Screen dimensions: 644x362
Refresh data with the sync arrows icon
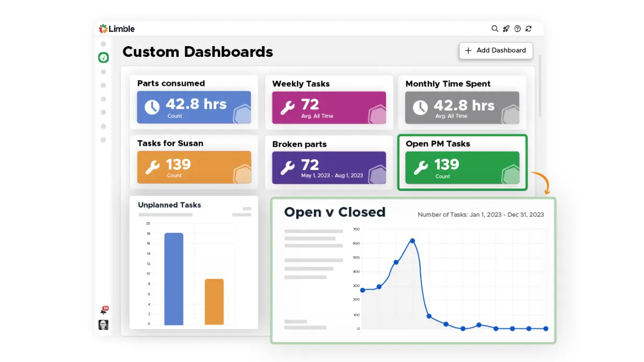[x=529, y=28]
